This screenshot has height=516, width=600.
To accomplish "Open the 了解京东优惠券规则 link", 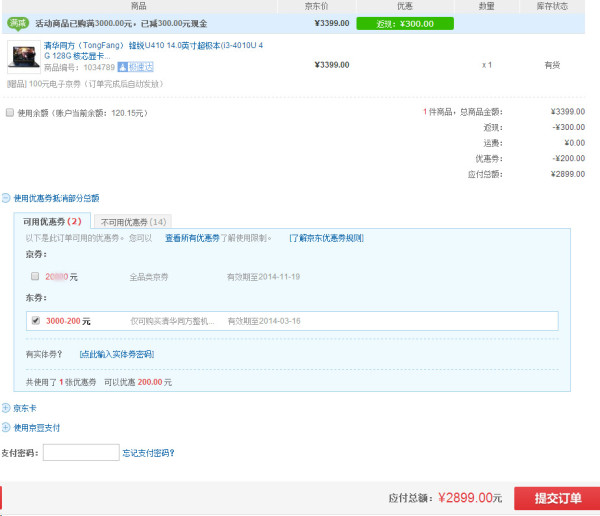I will pos(326,238).
